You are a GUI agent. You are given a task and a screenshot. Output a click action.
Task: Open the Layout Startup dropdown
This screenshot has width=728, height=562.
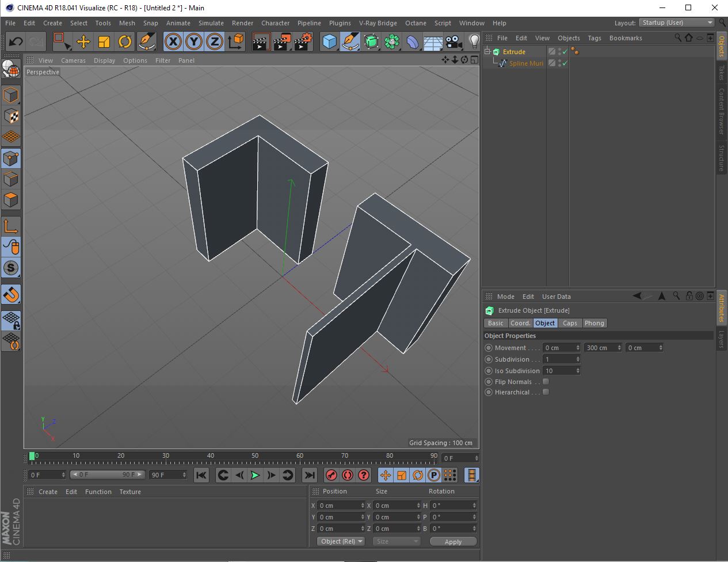(677, 22)
